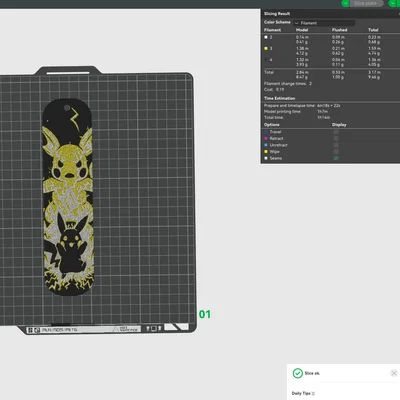Select the sliced Pikachu bookmark model on the plate
Viewport: 400px width, 400px height.
(x=68, y=197)
